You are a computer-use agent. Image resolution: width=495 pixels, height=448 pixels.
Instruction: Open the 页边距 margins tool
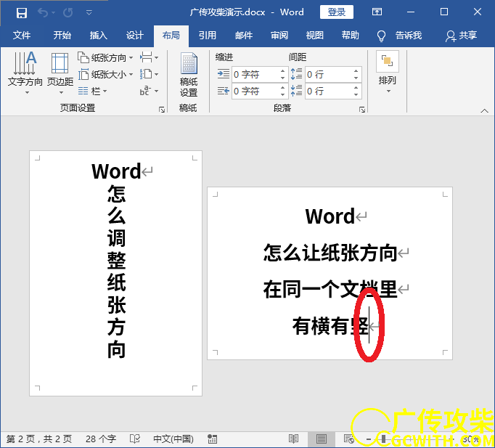pyautogui.click(x=60, y=73)
